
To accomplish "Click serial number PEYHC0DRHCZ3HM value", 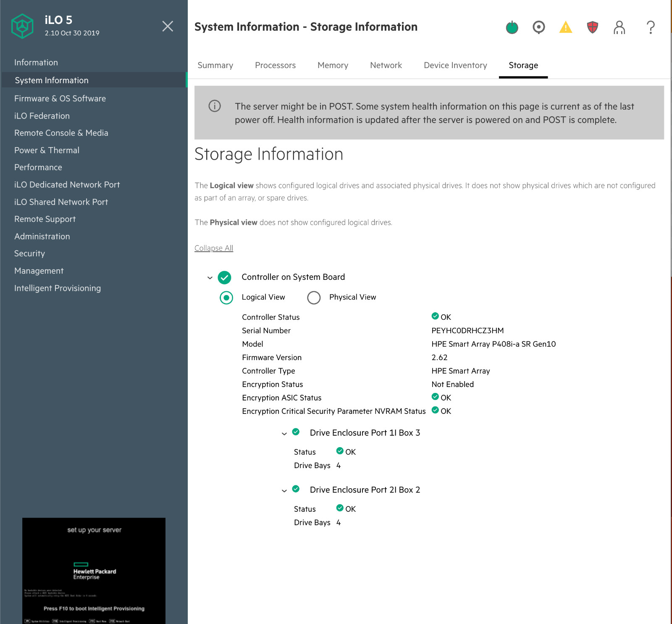I will (467, 330).
